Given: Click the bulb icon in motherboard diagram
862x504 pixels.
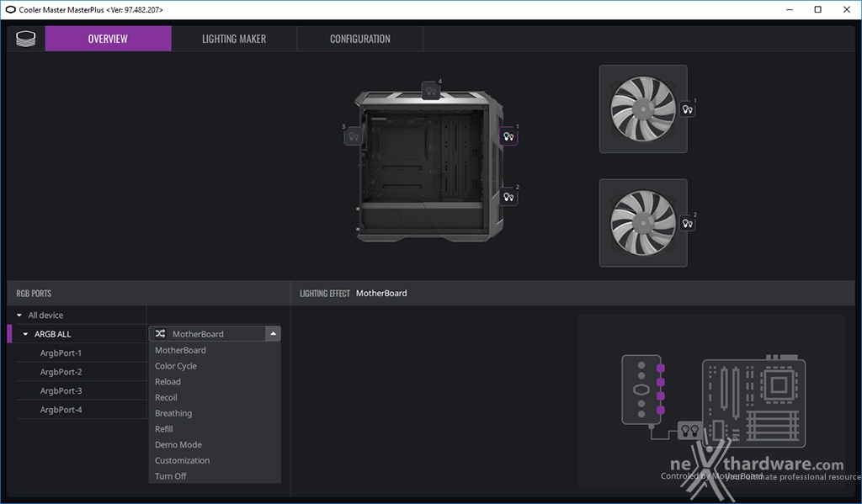Looking at the screenshot, I should point(689,429).
